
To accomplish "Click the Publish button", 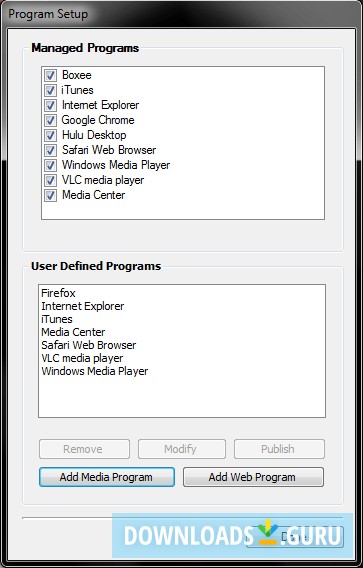I will 279,449.
